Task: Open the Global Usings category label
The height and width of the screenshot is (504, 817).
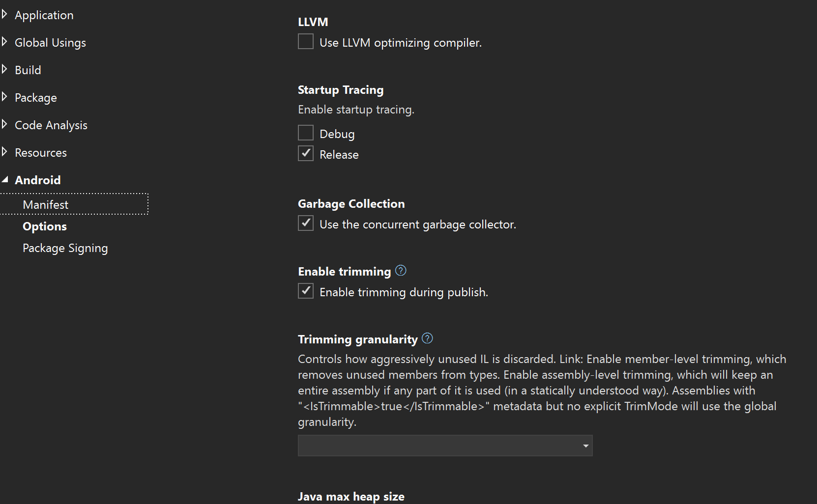Action: 50,43
